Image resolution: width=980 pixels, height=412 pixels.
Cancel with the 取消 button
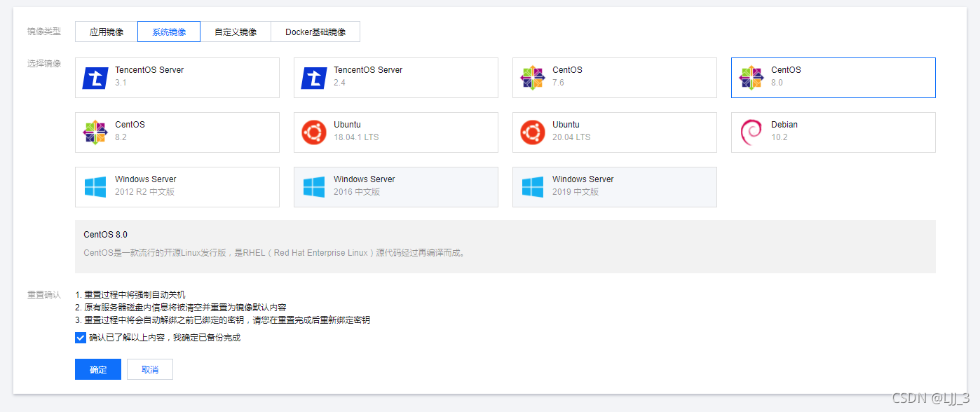150,369
